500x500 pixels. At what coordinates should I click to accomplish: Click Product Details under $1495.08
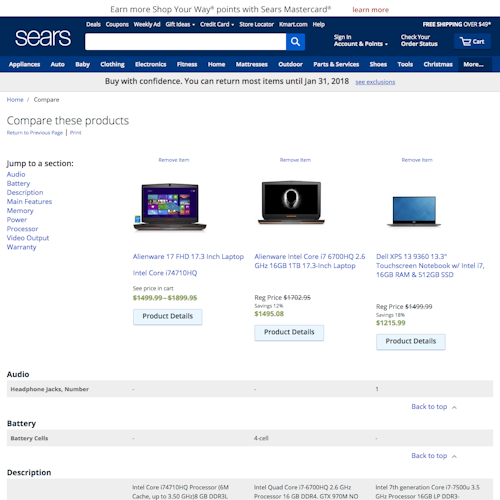tap(289, 332)
